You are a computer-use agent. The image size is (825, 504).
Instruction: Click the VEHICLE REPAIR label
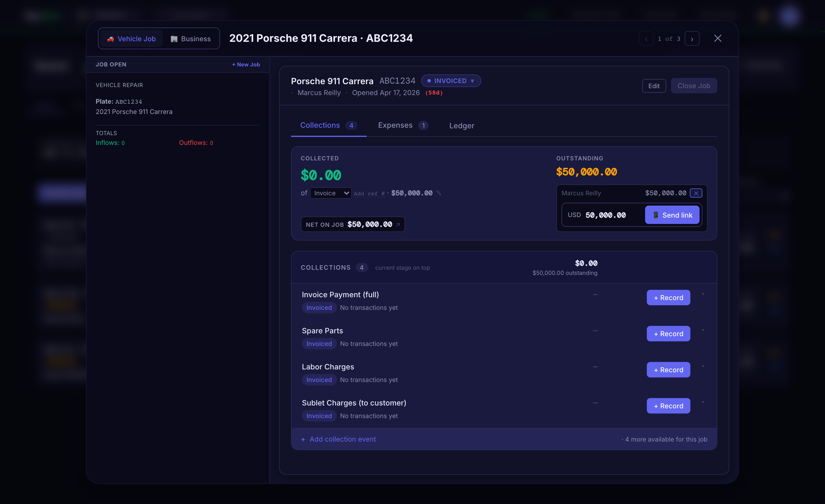tap(119, 85)
